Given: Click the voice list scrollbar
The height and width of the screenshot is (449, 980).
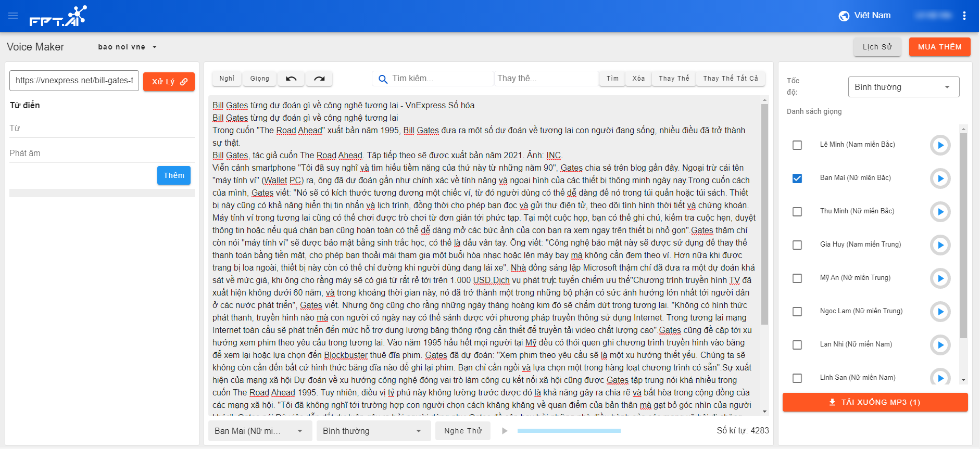Looking at the screenshot, I should [963, 235].
